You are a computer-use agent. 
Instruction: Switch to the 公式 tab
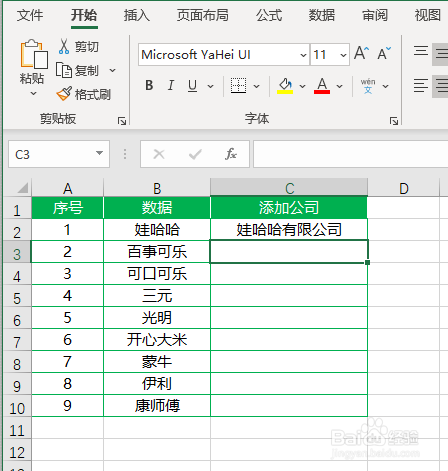(269, 15)
